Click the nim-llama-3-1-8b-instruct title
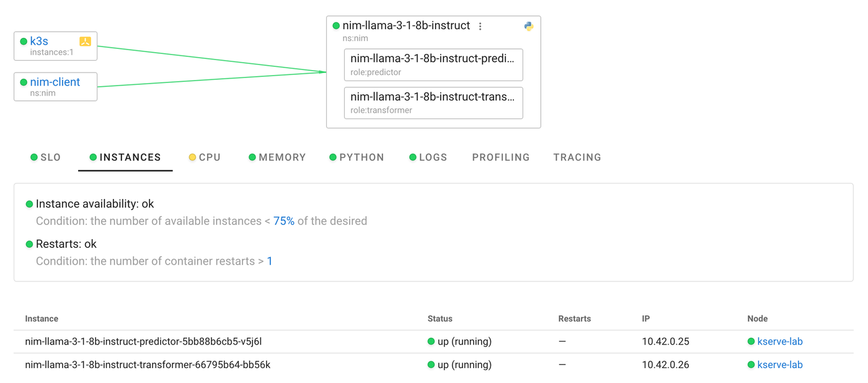The height and width of the screenshot is (383, 868). coord(406,25)
